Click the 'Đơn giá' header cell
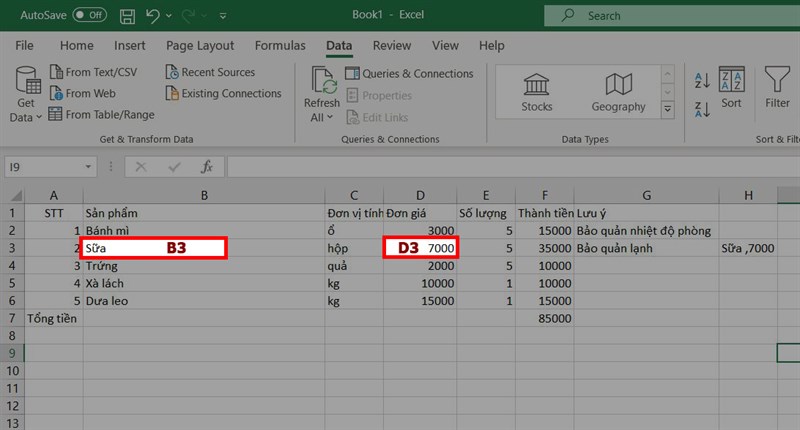The image size is (800, 430). (420, 213)
